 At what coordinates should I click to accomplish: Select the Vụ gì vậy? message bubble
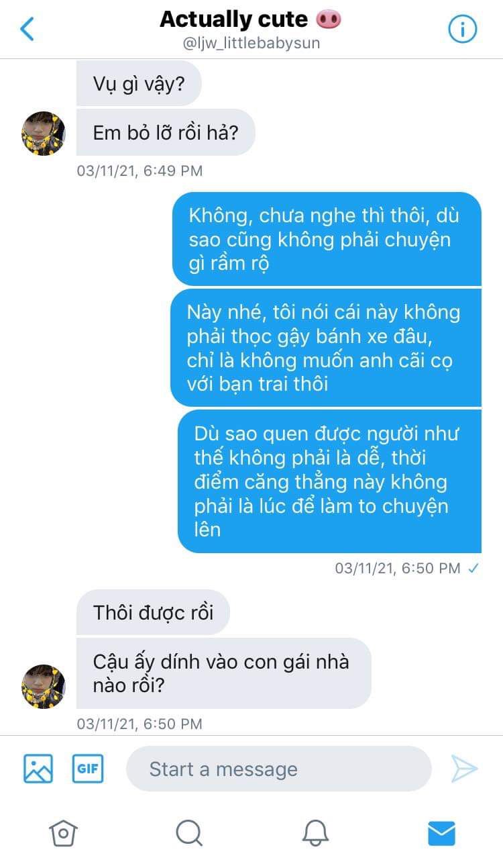(x=139, y=84)
